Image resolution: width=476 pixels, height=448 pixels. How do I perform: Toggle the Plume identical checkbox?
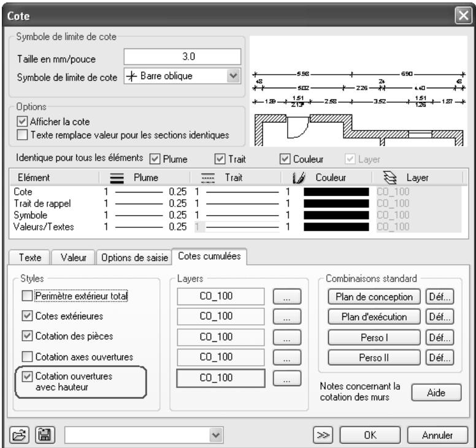(155, 159)
